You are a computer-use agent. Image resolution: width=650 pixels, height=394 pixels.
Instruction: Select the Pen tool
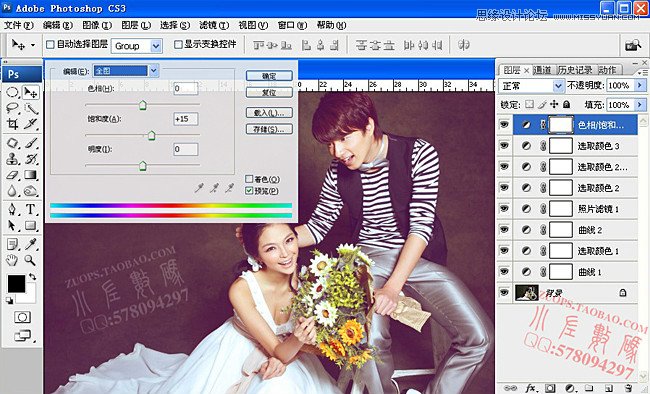click(12, 209)
